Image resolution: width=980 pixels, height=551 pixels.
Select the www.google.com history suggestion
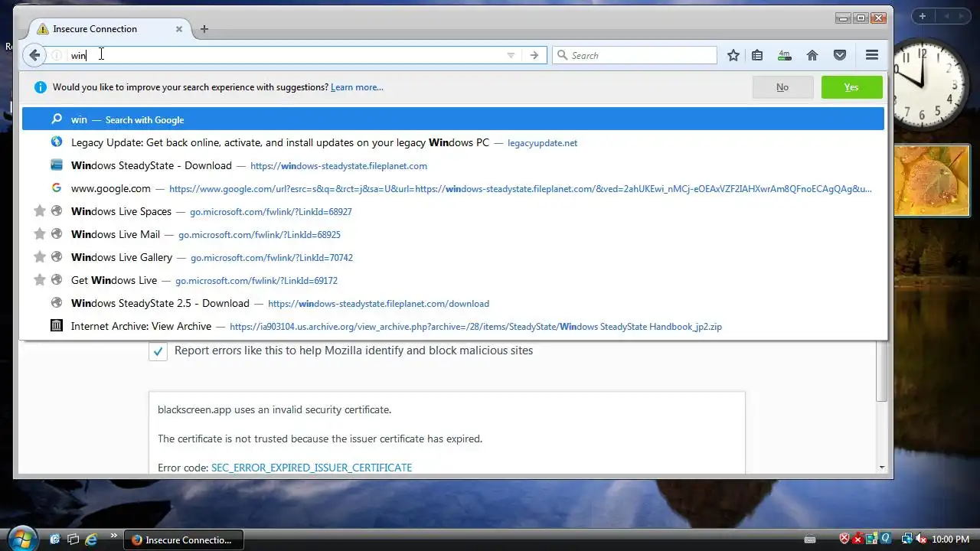click(x=453, y=188)
